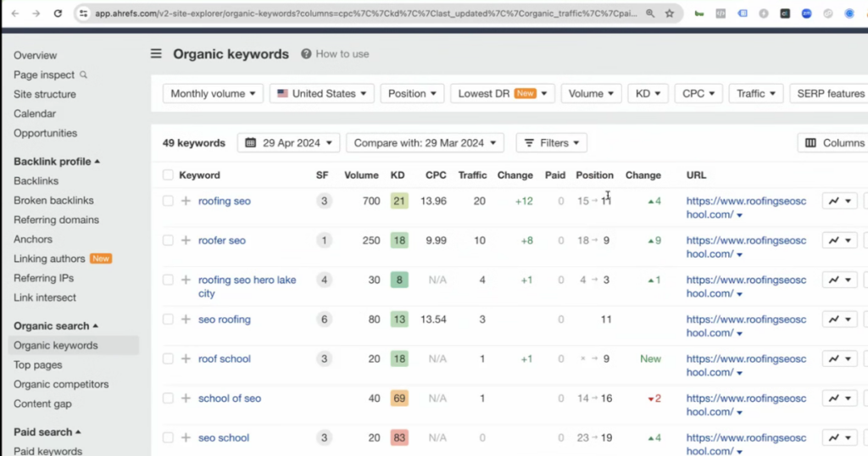Screen dimensions: 868x456
Task: Reload the page with the refresh icon
Action: 58,14
